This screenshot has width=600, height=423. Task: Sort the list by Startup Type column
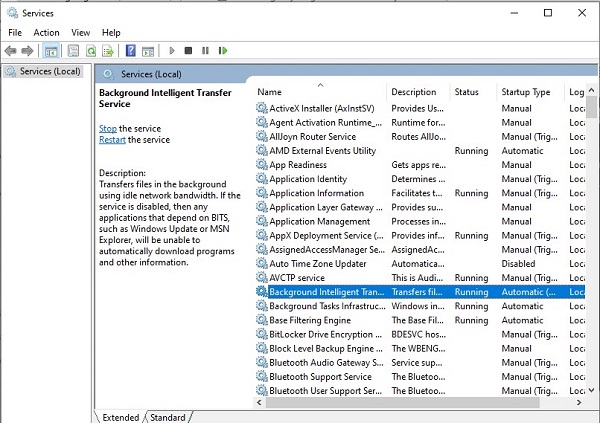point(526,92)
